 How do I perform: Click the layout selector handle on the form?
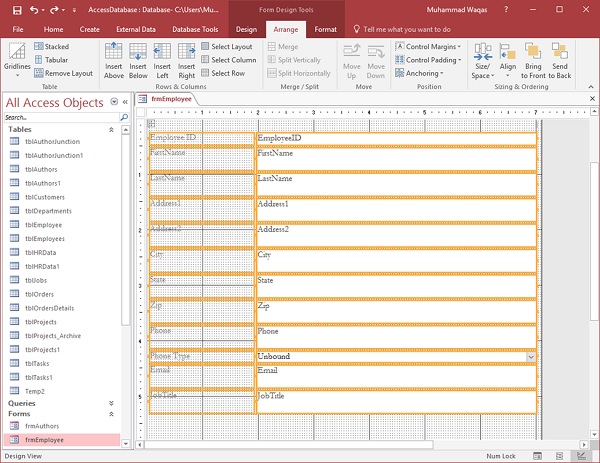coord(153,124)
